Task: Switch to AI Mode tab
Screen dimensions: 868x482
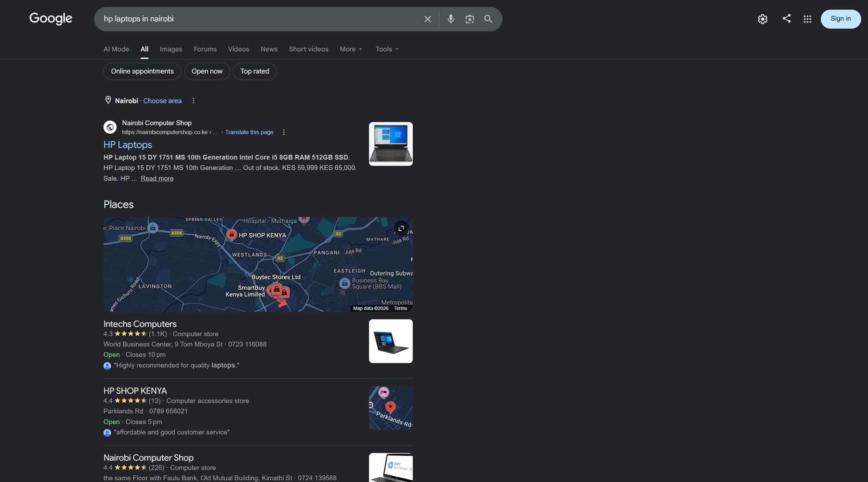Action: coord(116,49)
